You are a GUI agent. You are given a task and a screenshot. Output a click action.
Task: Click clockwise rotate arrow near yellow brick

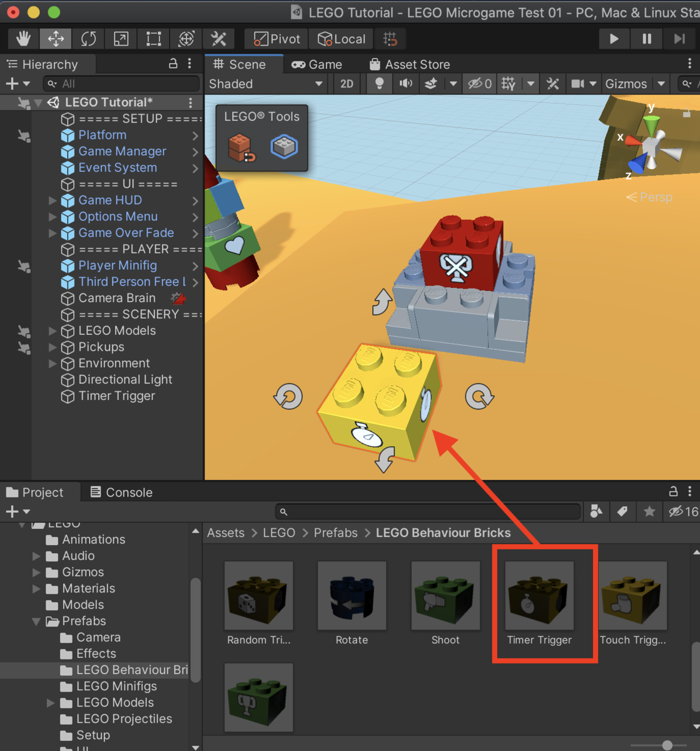(480, 397)
